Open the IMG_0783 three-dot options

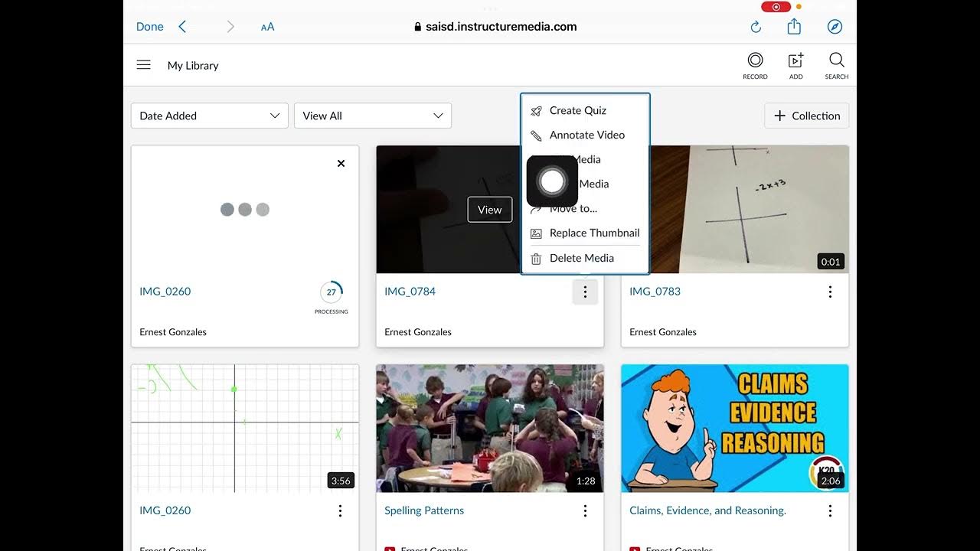(830, 292)
